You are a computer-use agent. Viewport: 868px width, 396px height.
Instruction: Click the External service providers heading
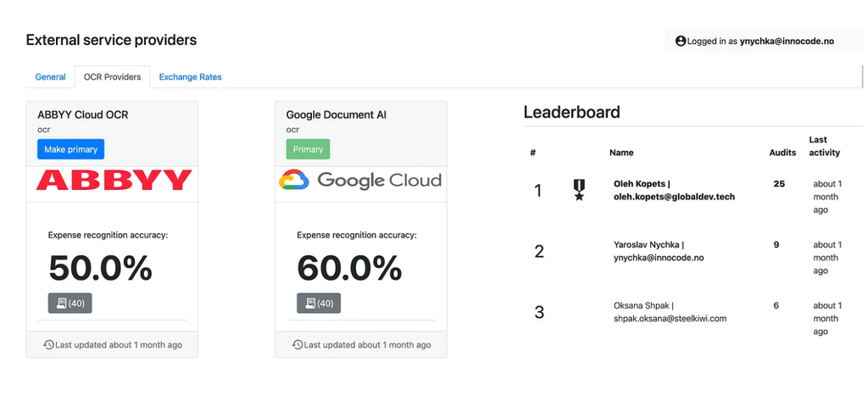(111, 40)
